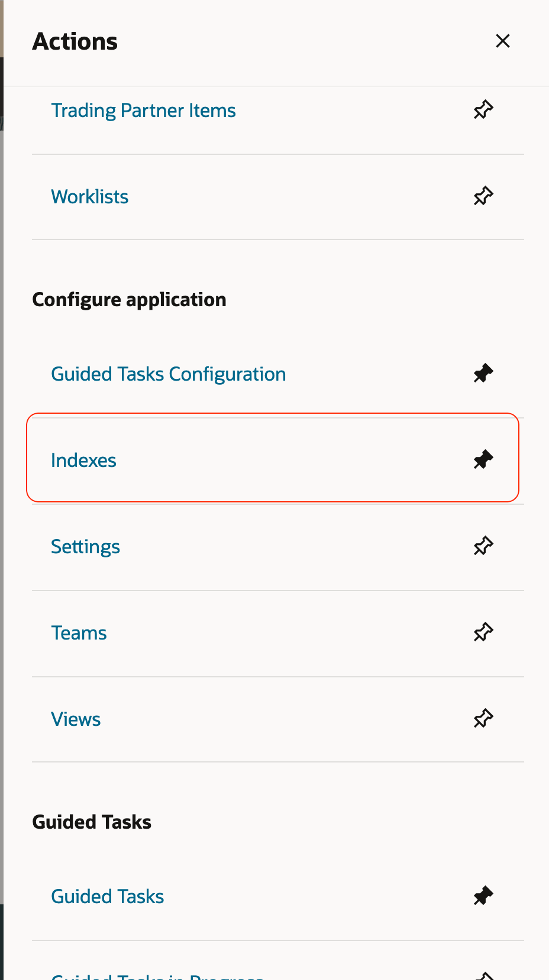Pin the Teams action
The width and height of the screenshot is (549, 980).
point(482,632)
